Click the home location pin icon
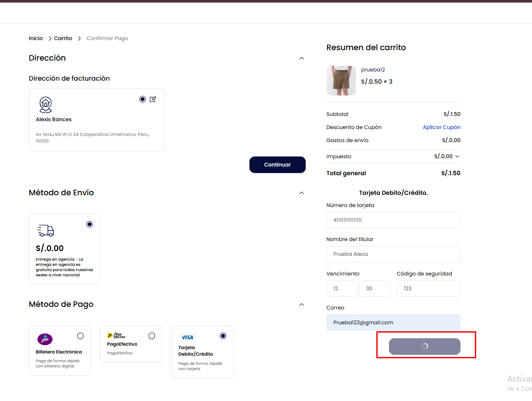Viewport: 532px width, 401px height. (x=45, y=105)
